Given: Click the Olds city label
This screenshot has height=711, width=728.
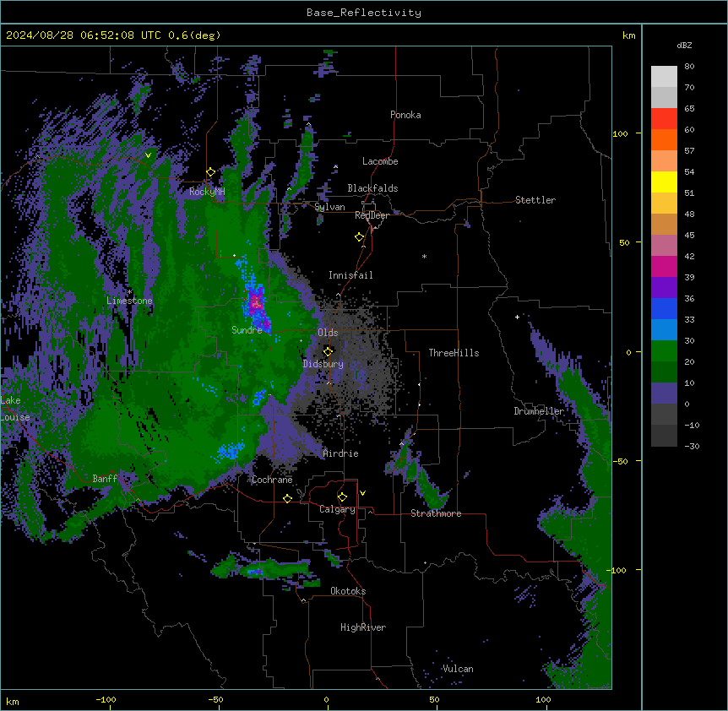Looking at the screenshot, I should [x=328, y=333].
